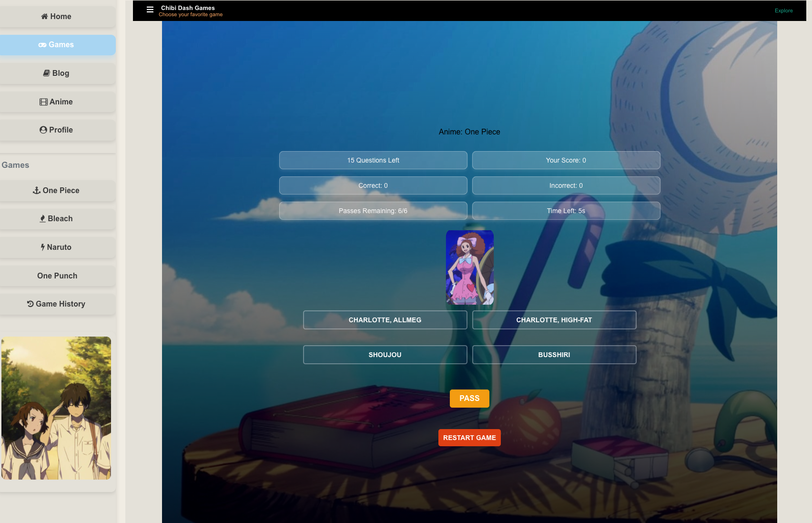Click the Blog book icon
The height and width of the screenshot is (523, 812).
[47, 73]
